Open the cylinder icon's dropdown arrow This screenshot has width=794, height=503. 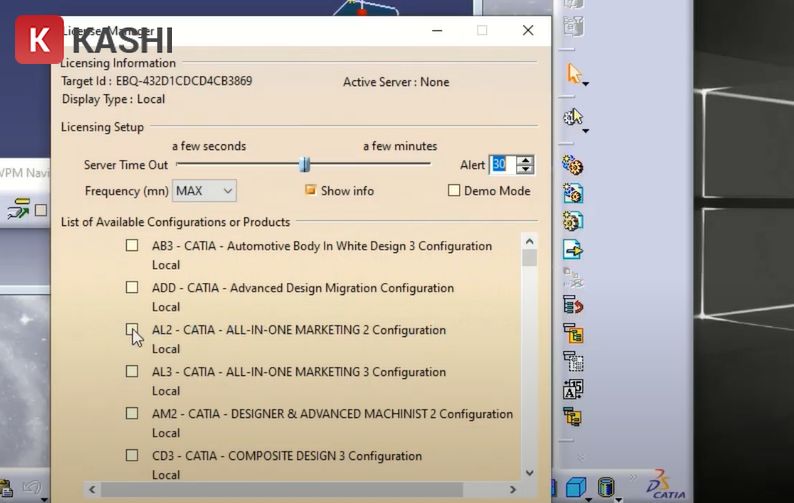coord(619,499)
